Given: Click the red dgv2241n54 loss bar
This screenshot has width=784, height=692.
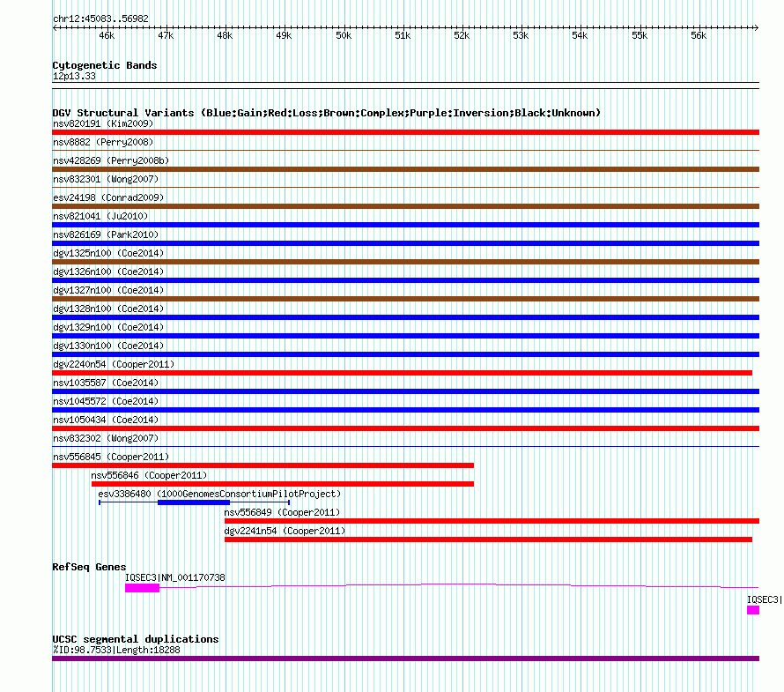Looking at the screenshot, I should pos(489,539).
